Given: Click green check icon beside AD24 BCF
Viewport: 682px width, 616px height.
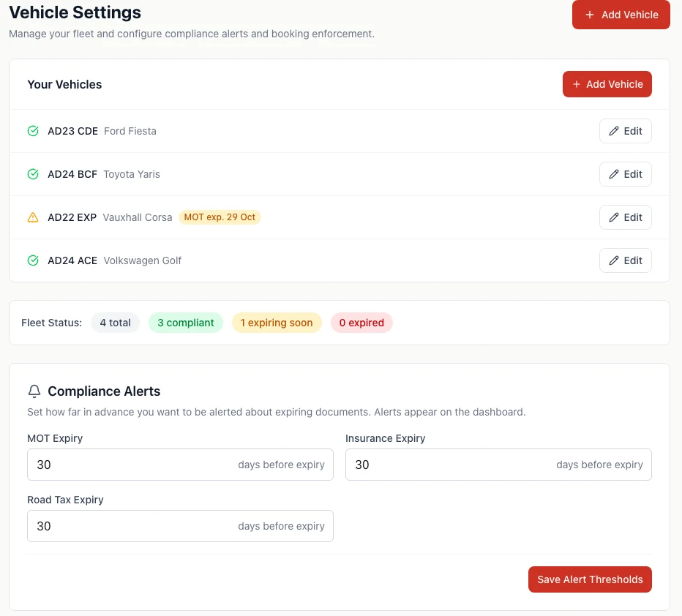Looking at the screenshot, I should pos(33,174).
